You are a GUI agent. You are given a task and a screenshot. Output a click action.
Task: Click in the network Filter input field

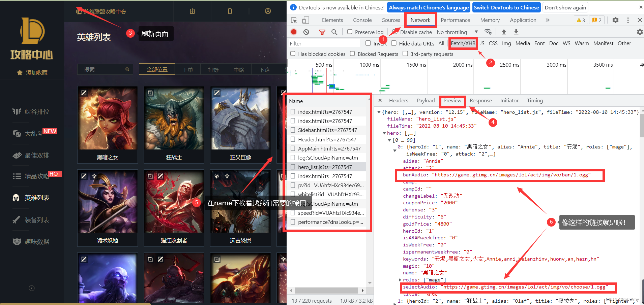pyautogui.click(x=324, y=43)
